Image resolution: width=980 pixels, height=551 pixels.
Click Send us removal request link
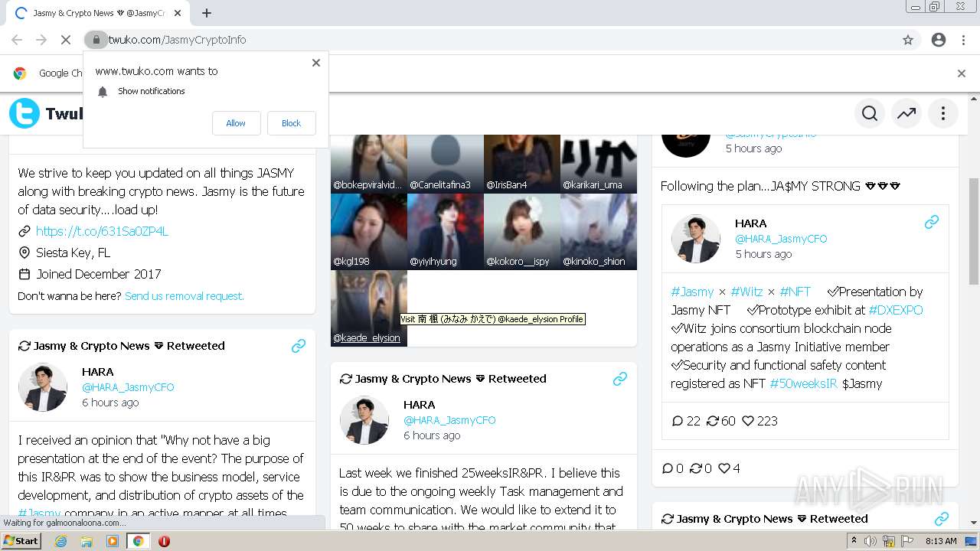185,296
